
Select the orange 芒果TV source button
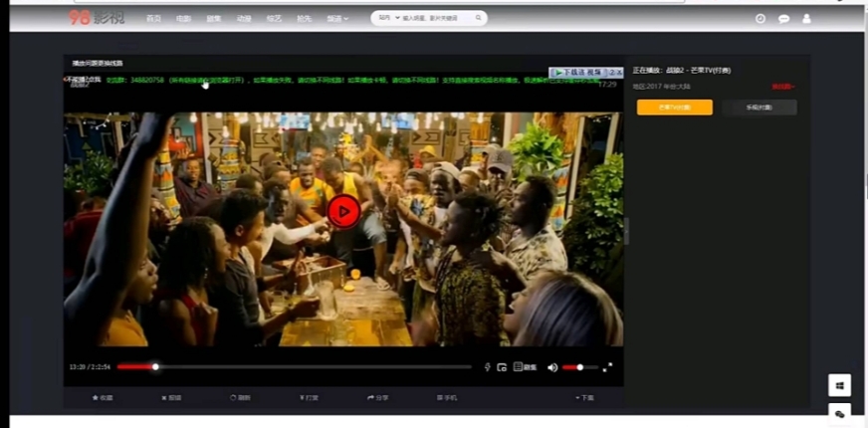(674, 107)
